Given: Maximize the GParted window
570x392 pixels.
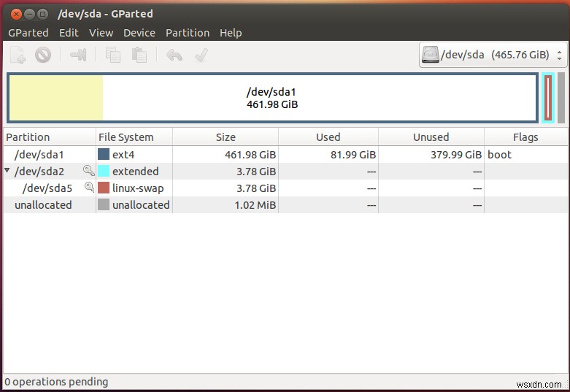Looking at the screenshot, I should click(42, 14).
